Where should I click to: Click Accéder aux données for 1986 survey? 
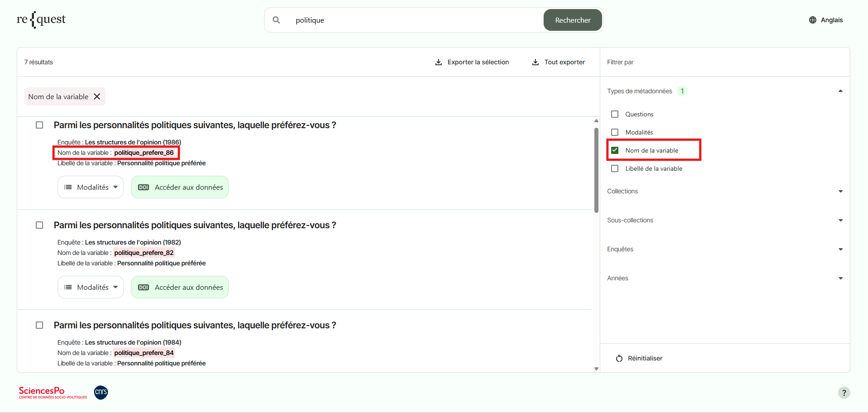[180, 187]
